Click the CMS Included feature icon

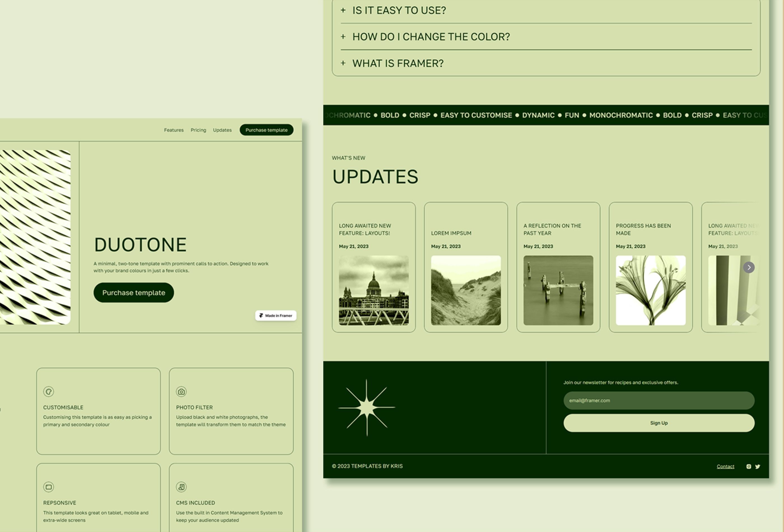[181, 487]
